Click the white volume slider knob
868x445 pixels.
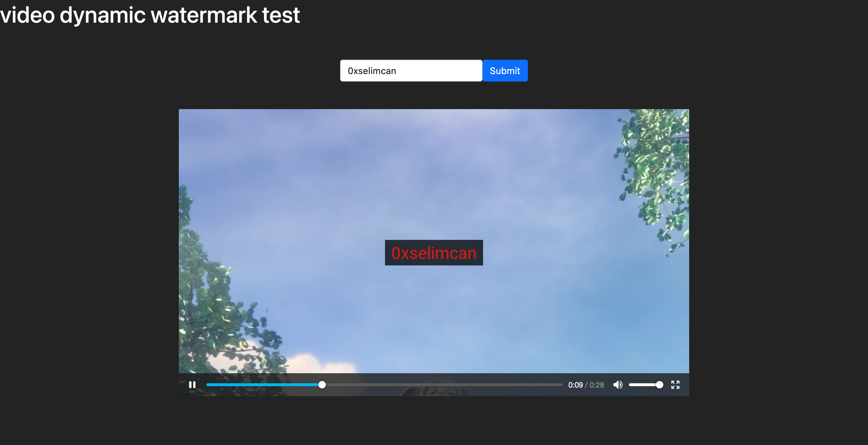659,385
